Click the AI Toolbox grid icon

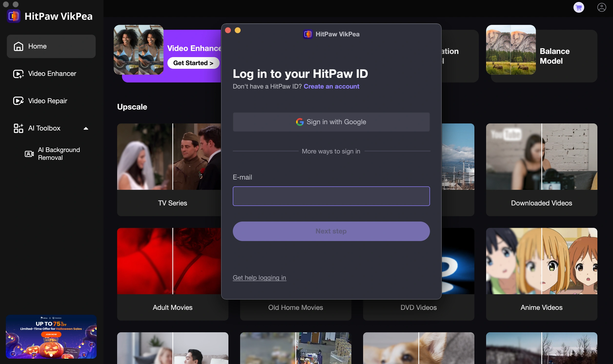[x=18, y=128]
